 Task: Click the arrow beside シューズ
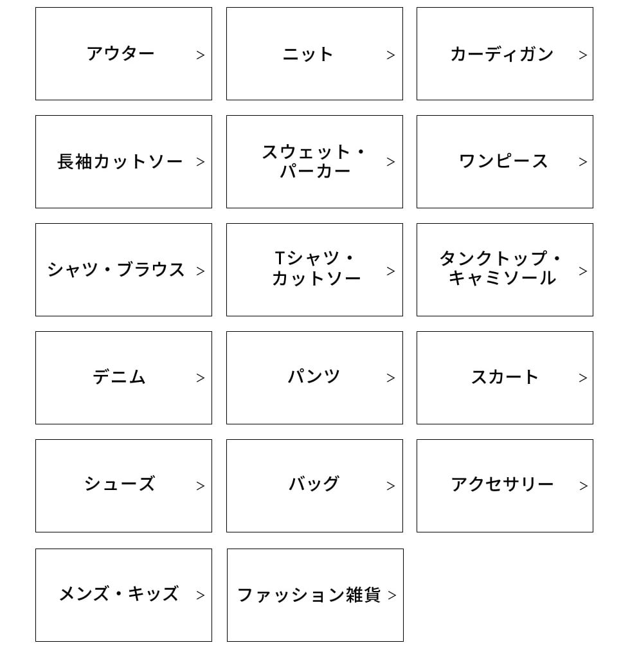tap(201, 486)
